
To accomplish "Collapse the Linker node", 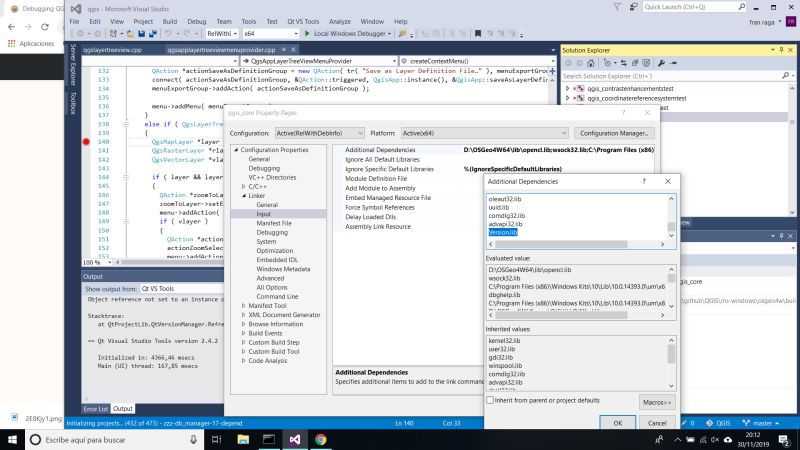I will click(x=244, y=196).
